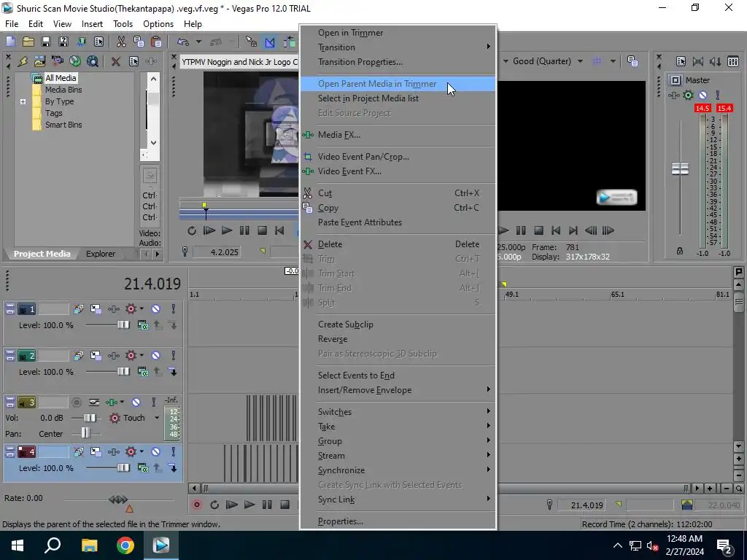Click the Master bus FX gear icon
This screenshot has height=560, width=747.
688,96
